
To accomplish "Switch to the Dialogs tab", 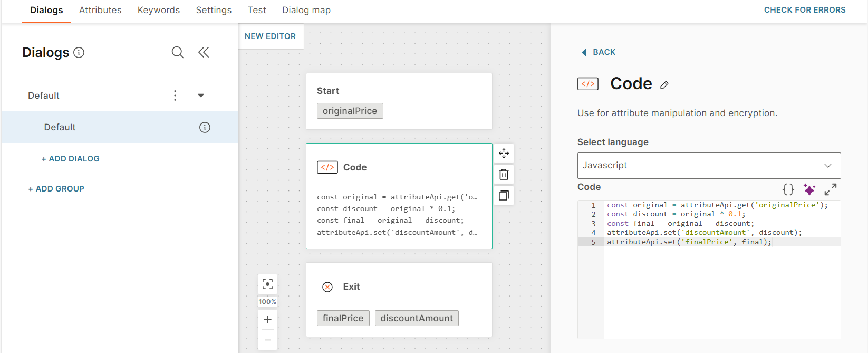I will pyautogui.click(x=46, y=11).
